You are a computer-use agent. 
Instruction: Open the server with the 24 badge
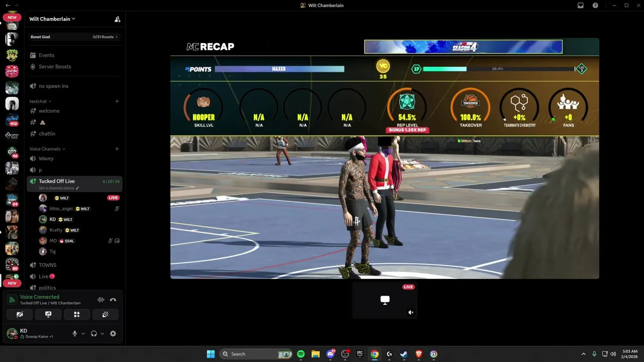click(x=12, y=200)
